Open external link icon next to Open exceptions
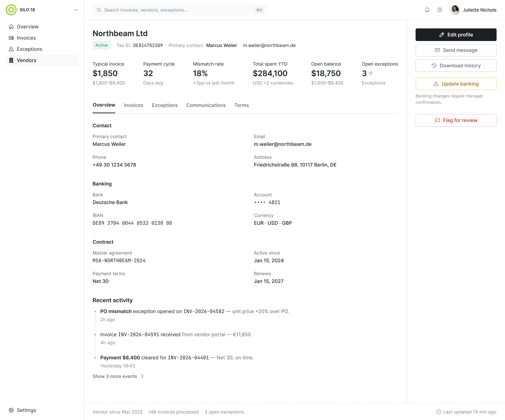 click(x=371, y=73)
